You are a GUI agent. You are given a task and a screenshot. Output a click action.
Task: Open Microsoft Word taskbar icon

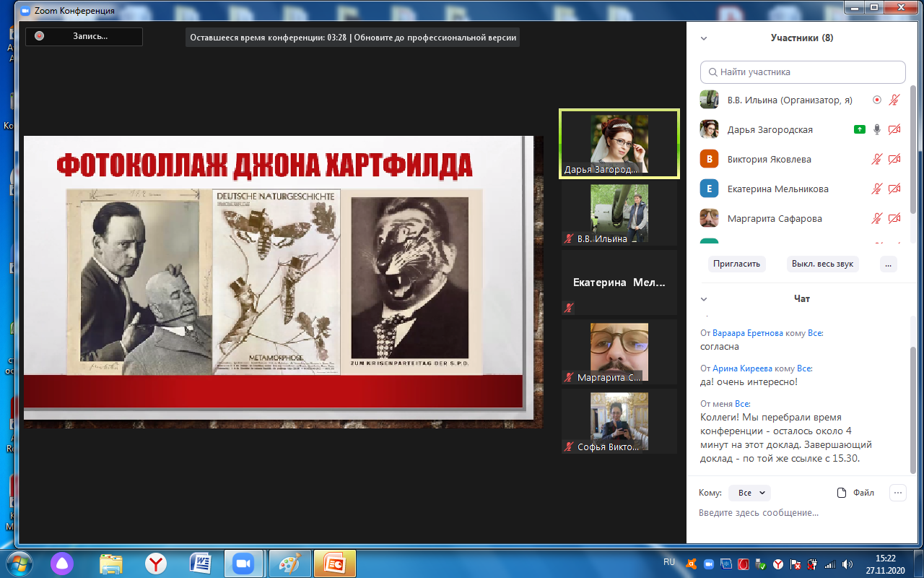(x=200, y=564)
